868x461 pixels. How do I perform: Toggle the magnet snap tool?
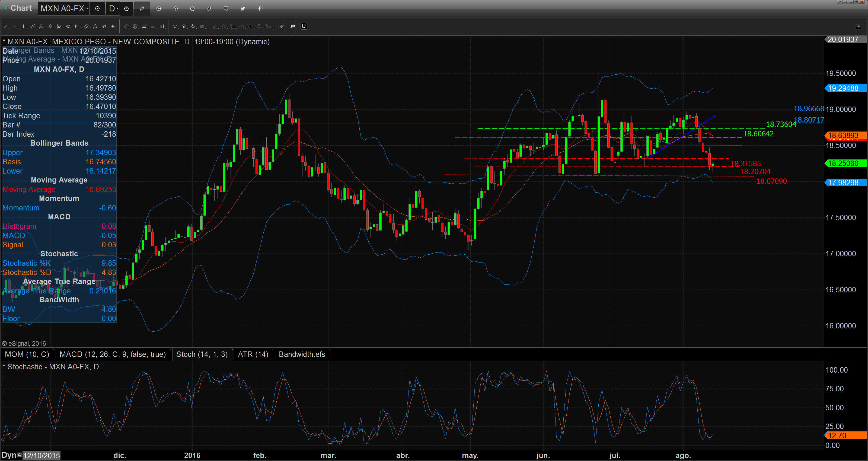(304, 26)
